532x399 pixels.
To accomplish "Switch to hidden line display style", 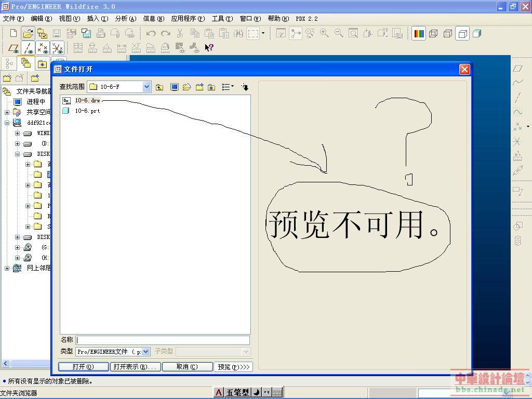I will point(448,33).
